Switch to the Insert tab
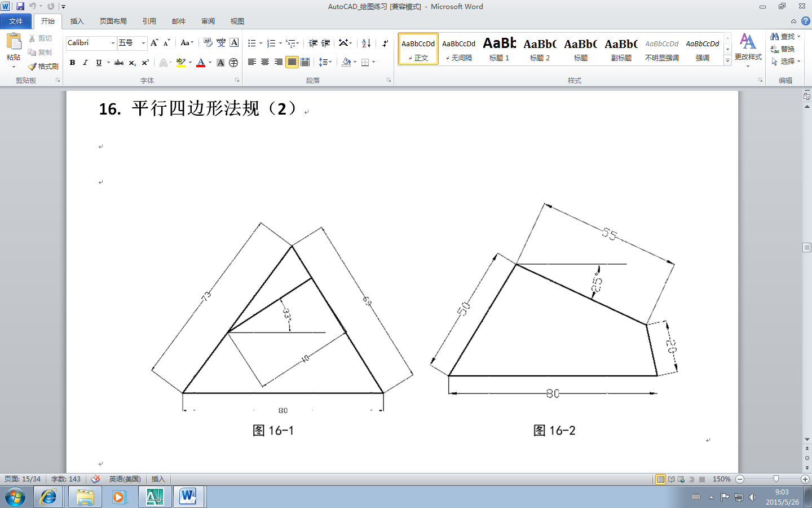 (77, 21)
